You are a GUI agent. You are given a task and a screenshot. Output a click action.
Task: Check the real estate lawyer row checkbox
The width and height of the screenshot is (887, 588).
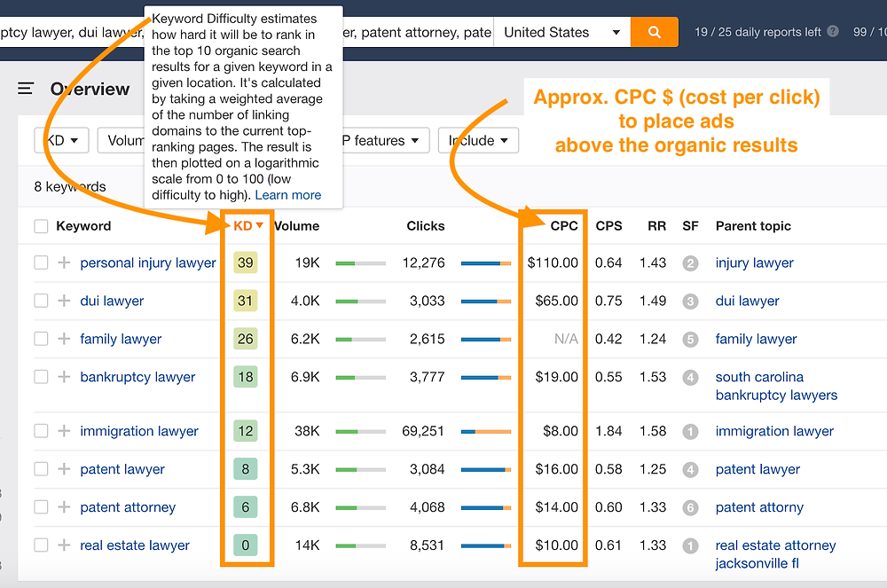(41, 545)
